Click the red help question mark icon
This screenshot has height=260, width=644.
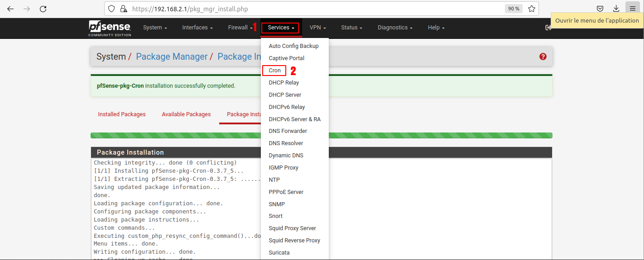[543, 57]
